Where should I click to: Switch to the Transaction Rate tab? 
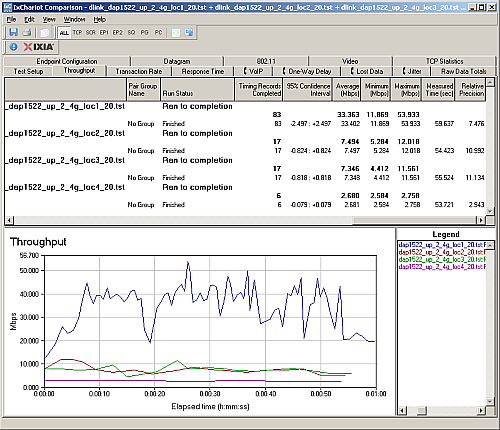pyautogui.click(x=139, y=71)
